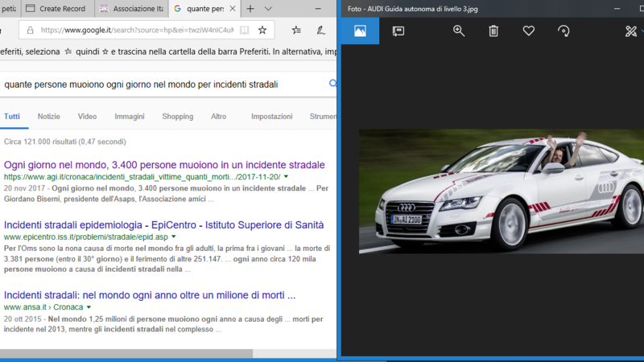The width and height of the screenshot is (644, 362).
Task: Click the Photos window title text
Action: [x=412, y=9]
